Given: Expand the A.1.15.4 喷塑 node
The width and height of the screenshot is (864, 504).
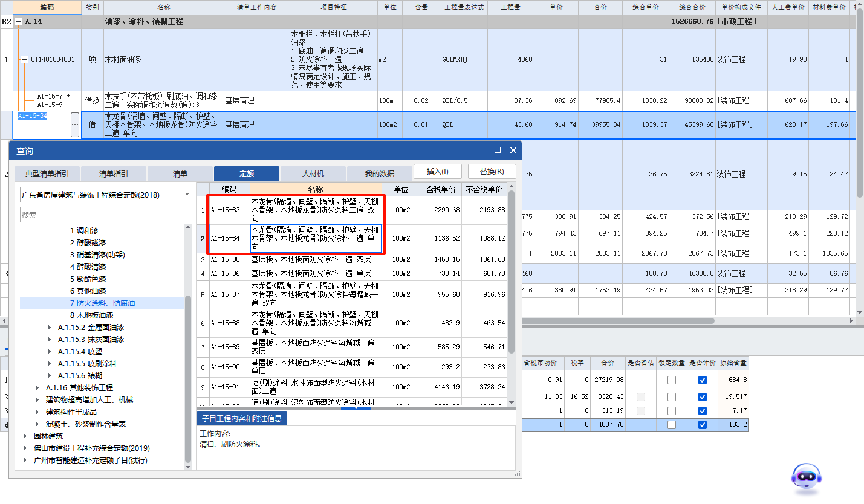Looking at the screenshot, I should click(50, 352).
